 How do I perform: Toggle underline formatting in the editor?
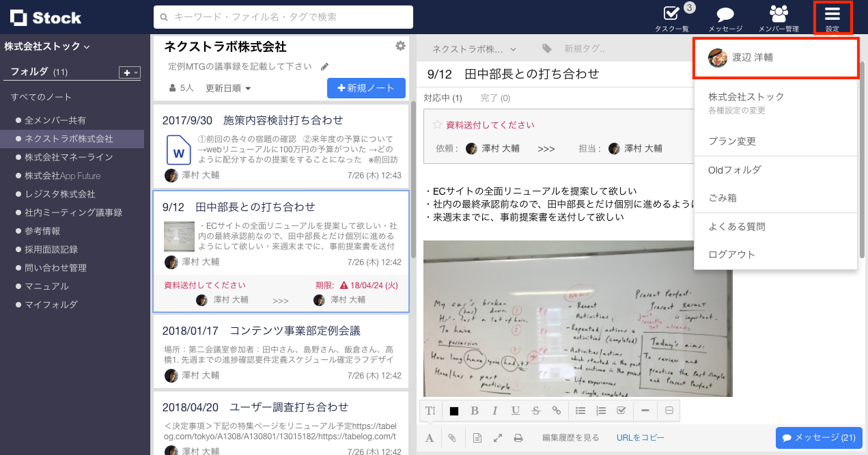pos(516,410)
